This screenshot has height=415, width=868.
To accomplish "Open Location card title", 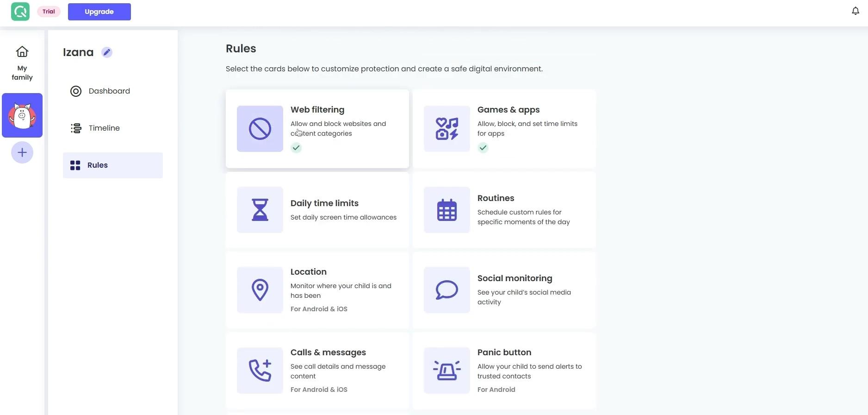I will coord(309,272).
